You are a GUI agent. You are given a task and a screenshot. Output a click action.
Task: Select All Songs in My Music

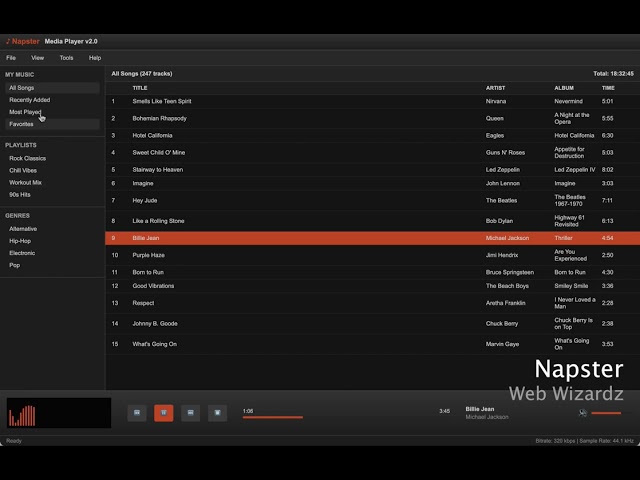coord(52,88)
